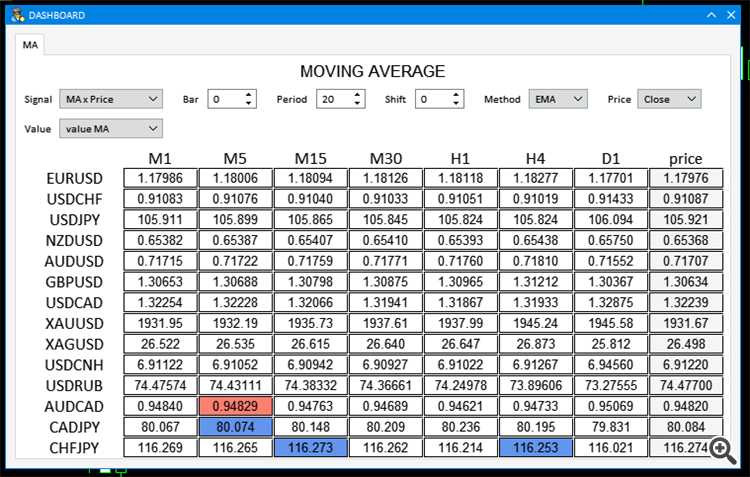Click the USDRUB H1 cell 74.24978

[461, 386]
